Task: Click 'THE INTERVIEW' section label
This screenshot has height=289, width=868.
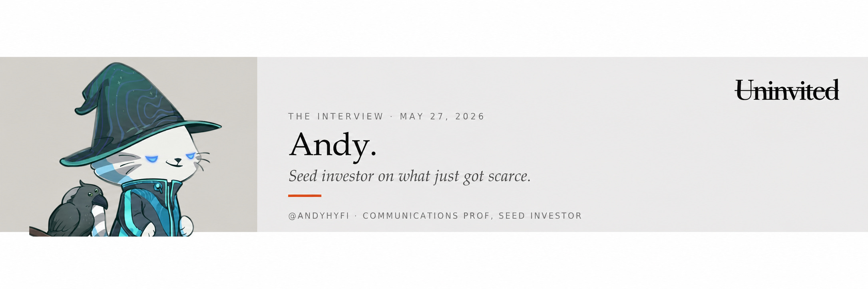Action: tap(336, 117)
